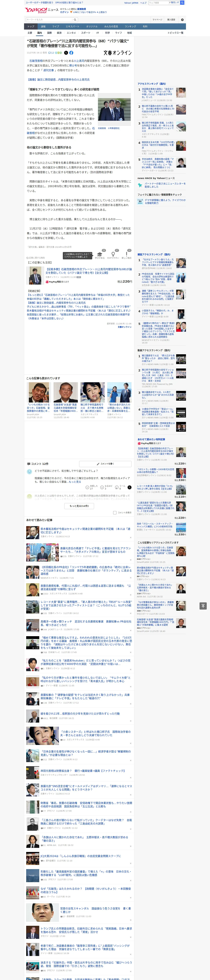Share first comment on X
The image size is (210, 980).
pos(130,487)
